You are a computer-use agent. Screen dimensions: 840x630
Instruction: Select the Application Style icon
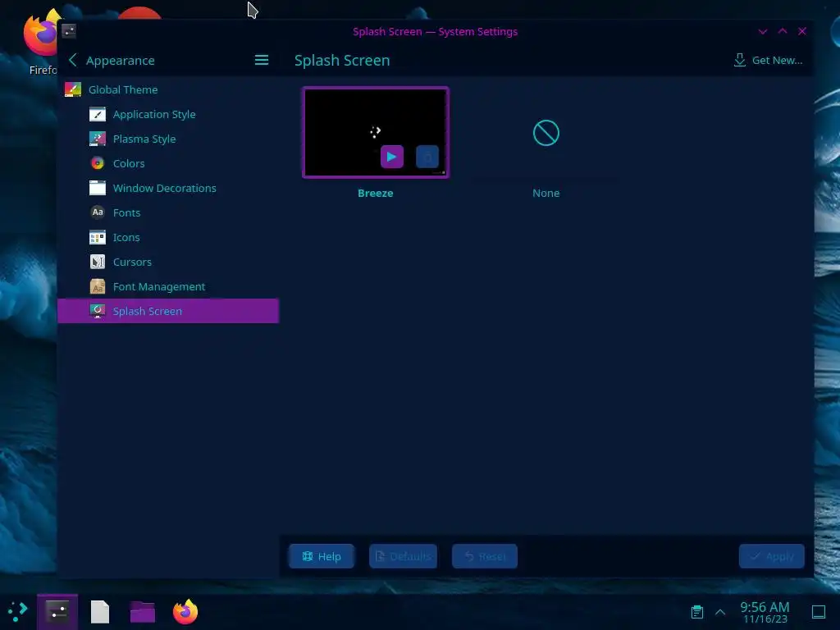click(x=98, y=114)
